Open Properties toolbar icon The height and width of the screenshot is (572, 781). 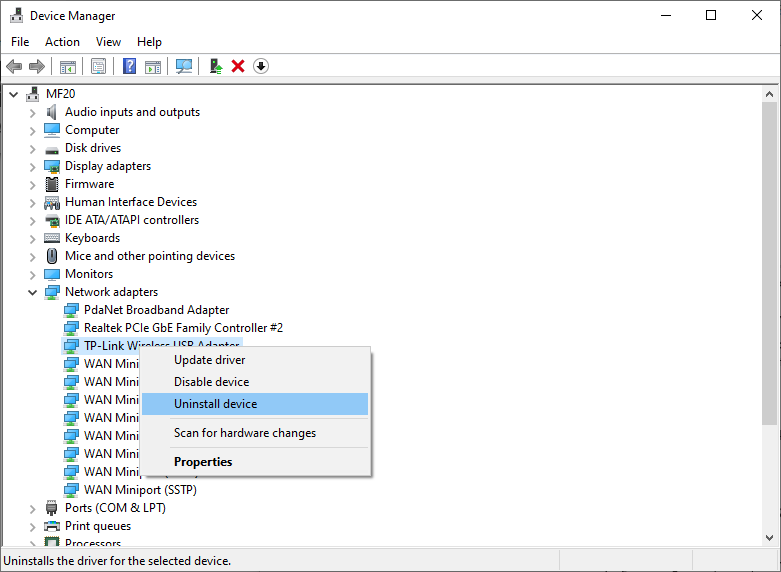tap(99, 66)
